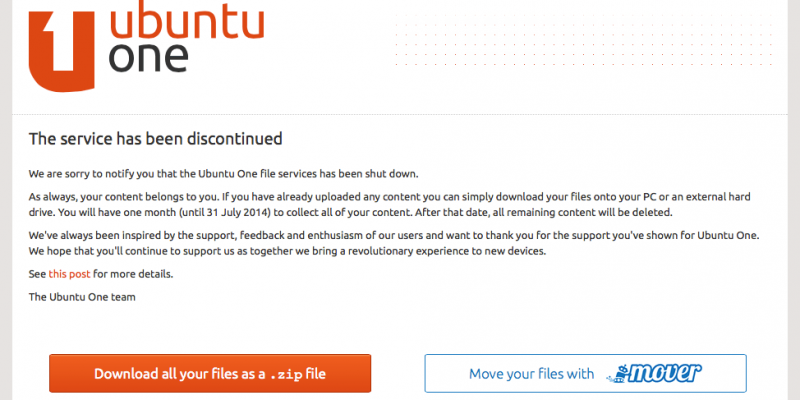Click "The Ubuntu One team" signature line
Image resolution: width=800 pixels, height=400 pixels.
[82, 296]
